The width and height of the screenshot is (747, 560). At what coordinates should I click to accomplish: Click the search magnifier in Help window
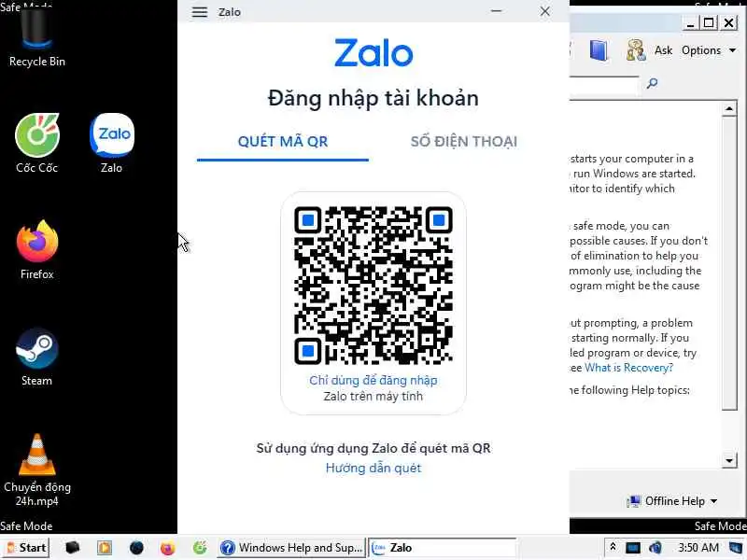click(x=652, y=83)
